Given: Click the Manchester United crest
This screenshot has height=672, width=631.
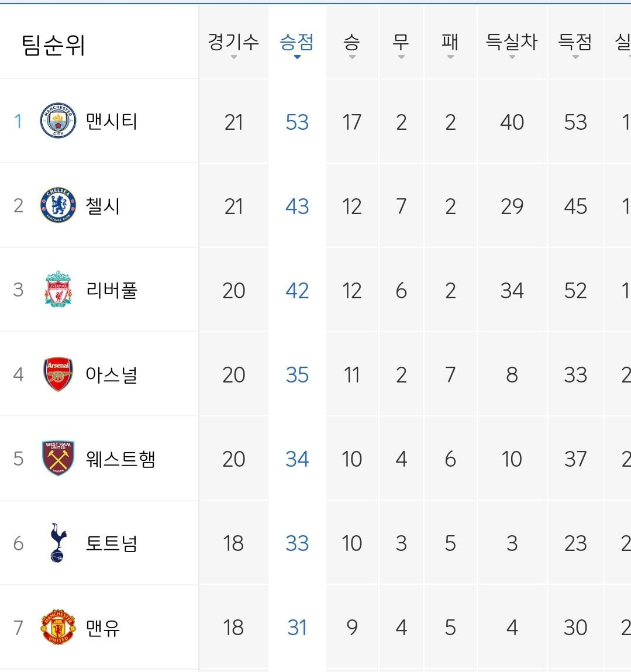Looking at the screenshot, I should click(x=58, y=627).
